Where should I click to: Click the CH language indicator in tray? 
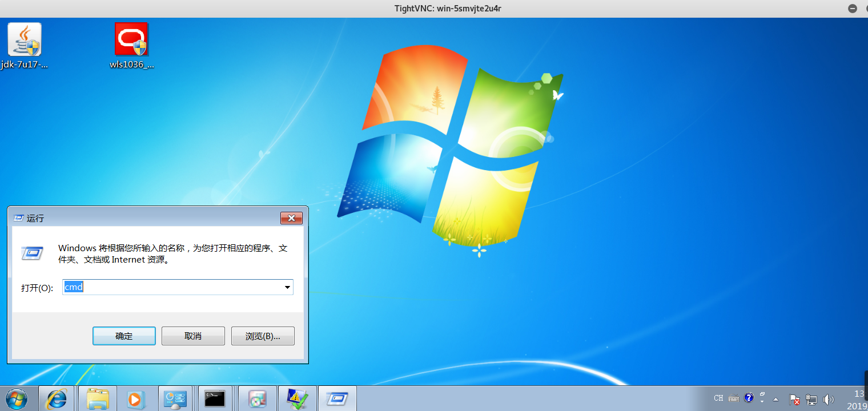(x=718, y=398)
